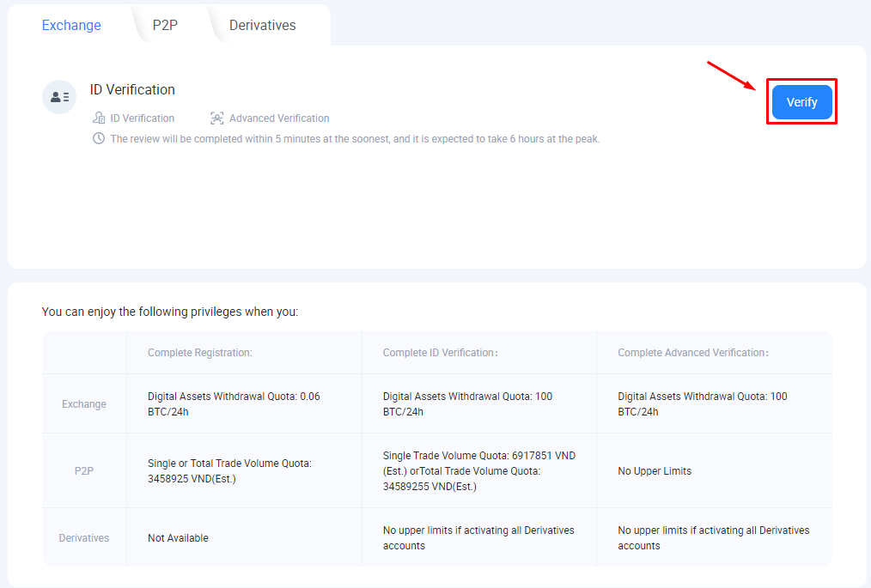This screenshot has height=588, width=871.
Task: Click the P2P row label in table
Action: coord(84,471)
